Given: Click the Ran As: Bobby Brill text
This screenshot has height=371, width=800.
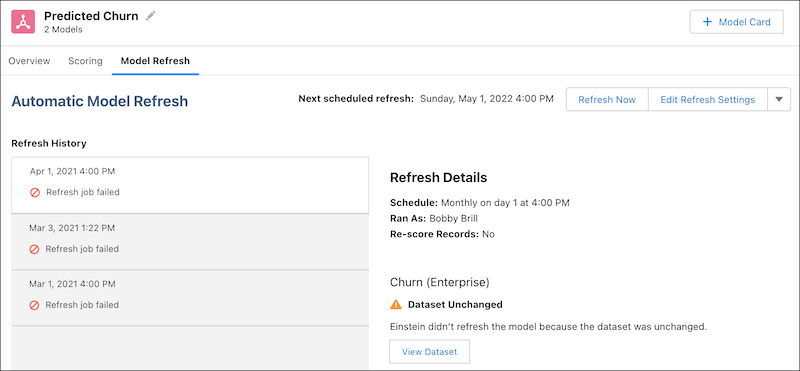Looking at the screenshot, I should (x=434, y=218).
